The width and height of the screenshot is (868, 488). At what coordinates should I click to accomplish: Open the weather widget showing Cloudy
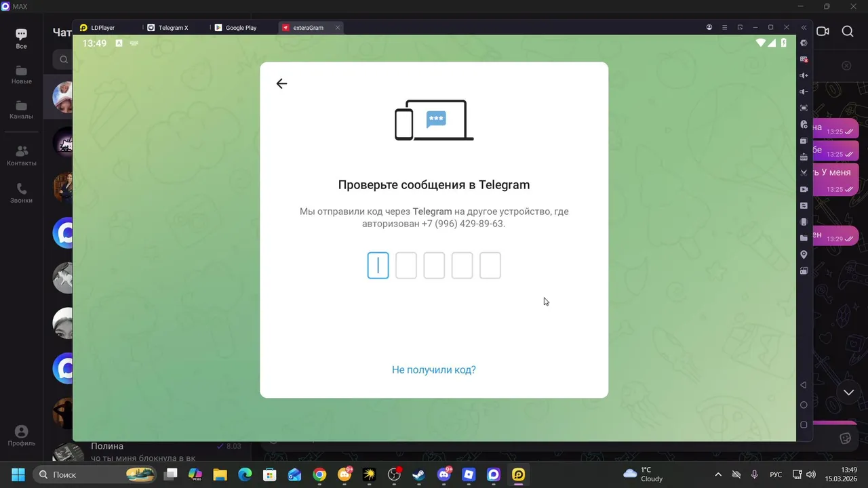point(644,474)
